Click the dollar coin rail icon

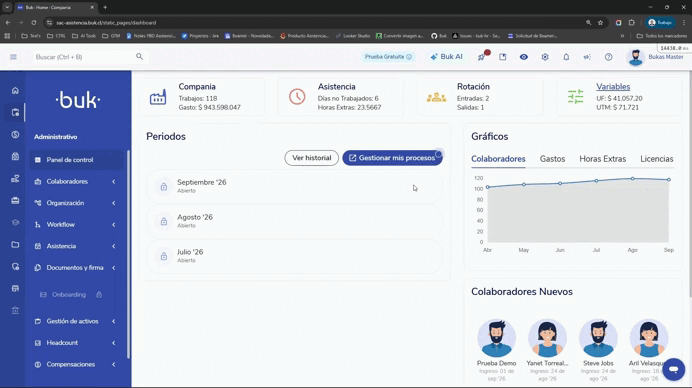(x=15, y=135)
